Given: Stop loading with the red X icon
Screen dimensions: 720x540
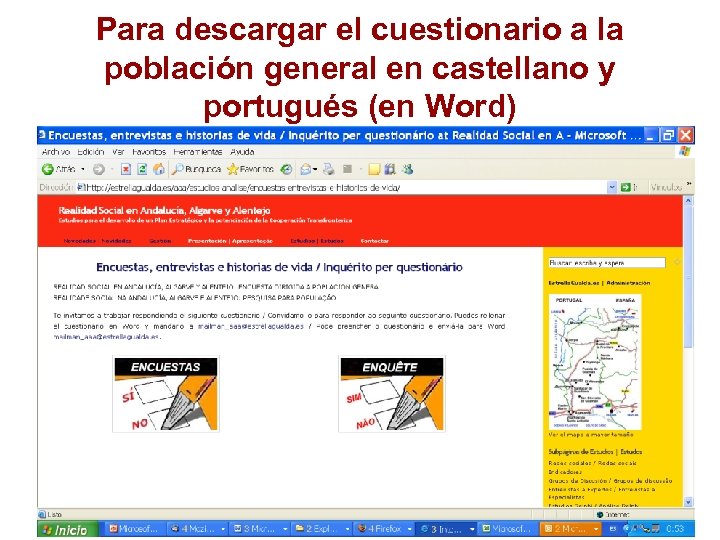Looking at the screenshot, I should pyautogui.click(x=125, y=169).
